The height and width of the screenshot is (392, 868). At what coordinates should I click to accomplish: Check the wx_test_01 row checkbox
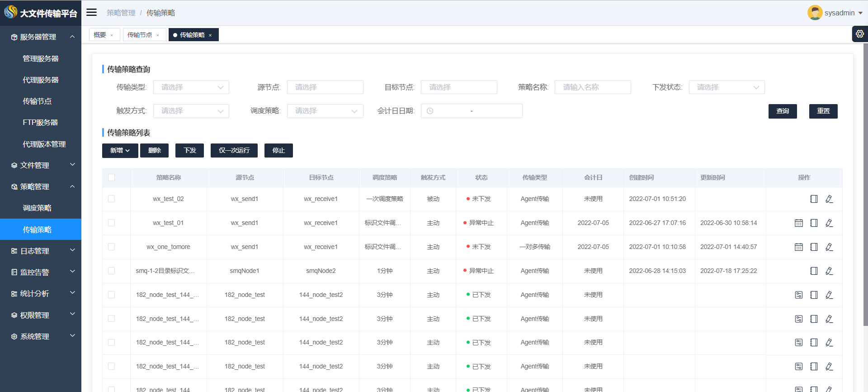point(112,223)
